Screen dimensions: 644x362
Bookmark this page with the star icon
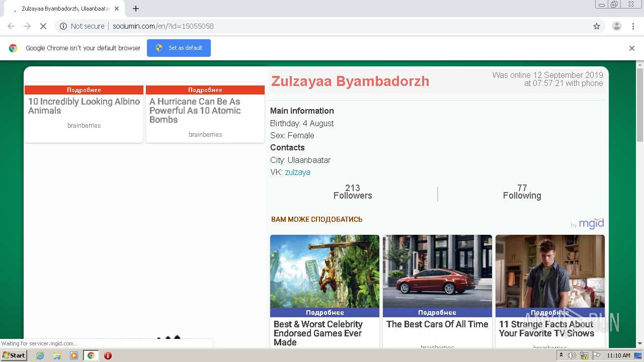[x=597, y=26]
